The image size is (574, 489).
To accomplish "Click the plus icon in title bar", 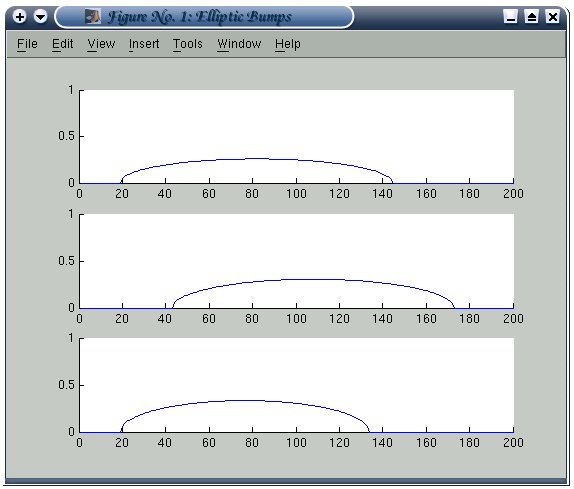I will coord(20,16).
